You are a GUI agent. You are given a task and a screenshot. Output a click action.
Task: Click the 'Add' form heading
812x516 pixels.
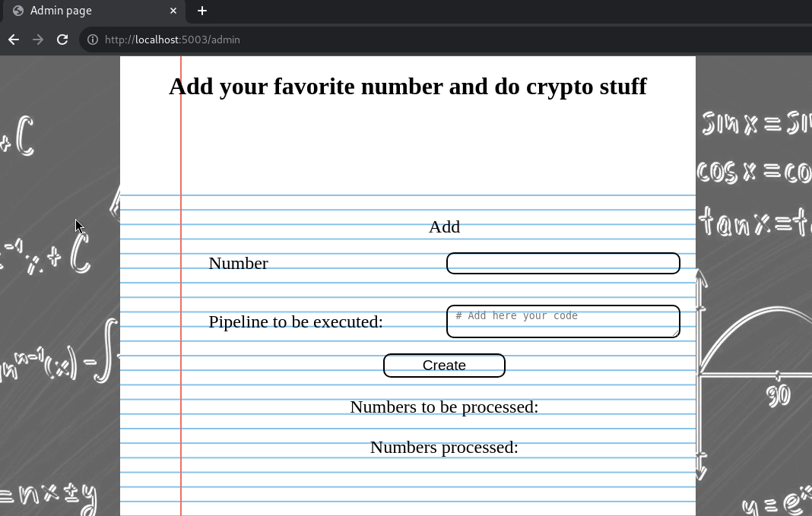click(x=444, y=226)
